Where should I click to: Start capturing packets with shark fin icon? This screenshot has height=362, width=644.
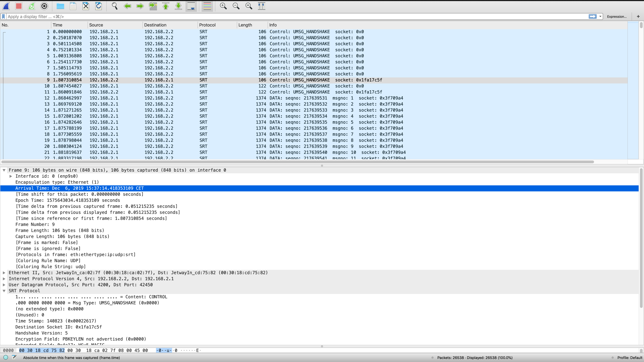coord(6,6)
